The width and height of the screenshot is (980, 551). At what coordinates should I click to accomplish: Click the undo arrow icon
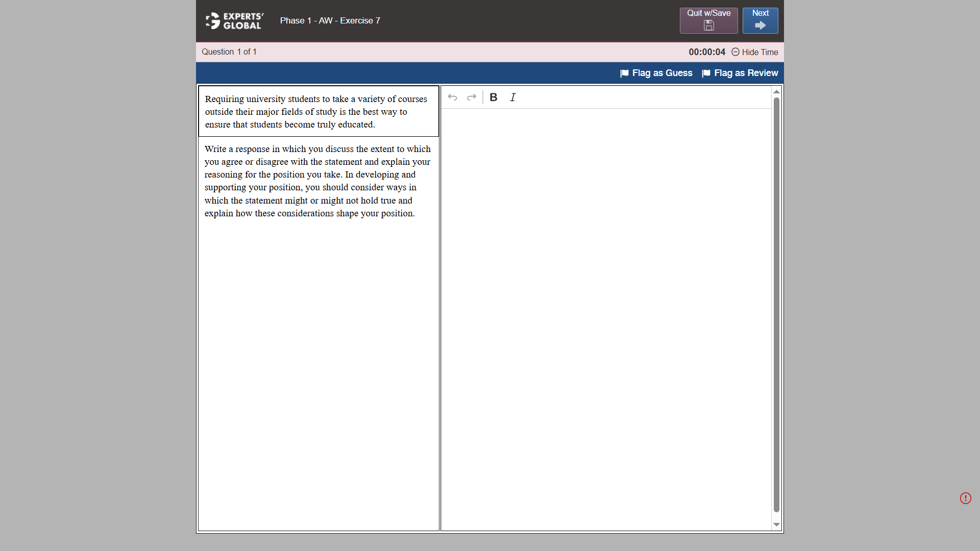(452, 97)
